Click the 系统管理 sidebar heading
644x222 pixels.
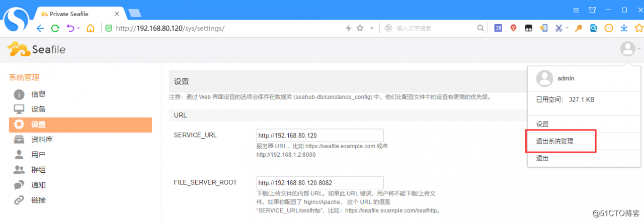24,77
